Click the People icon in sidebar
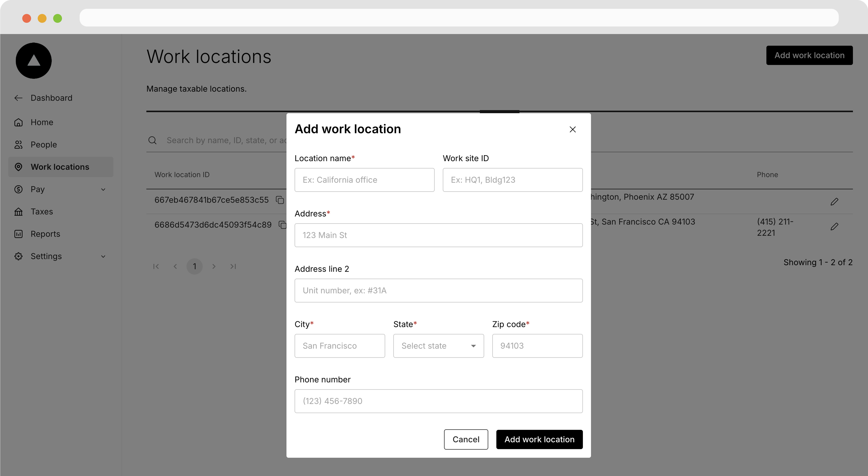Screen dimensions: 868x476 19,145
